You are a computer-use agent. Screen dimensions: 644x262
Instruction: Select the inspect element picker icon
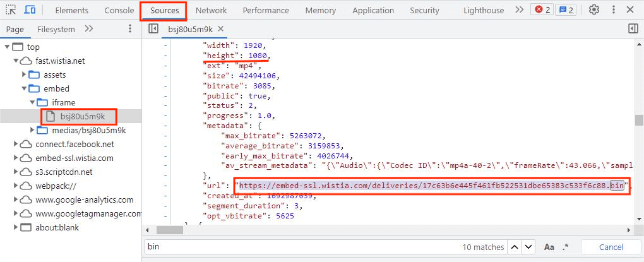[11, 10]
